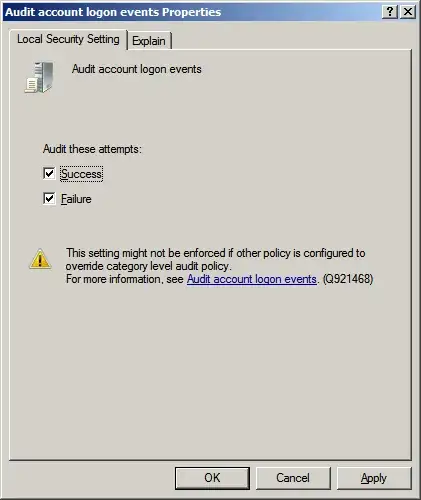Click the server policy icon

tap(39, 77)
